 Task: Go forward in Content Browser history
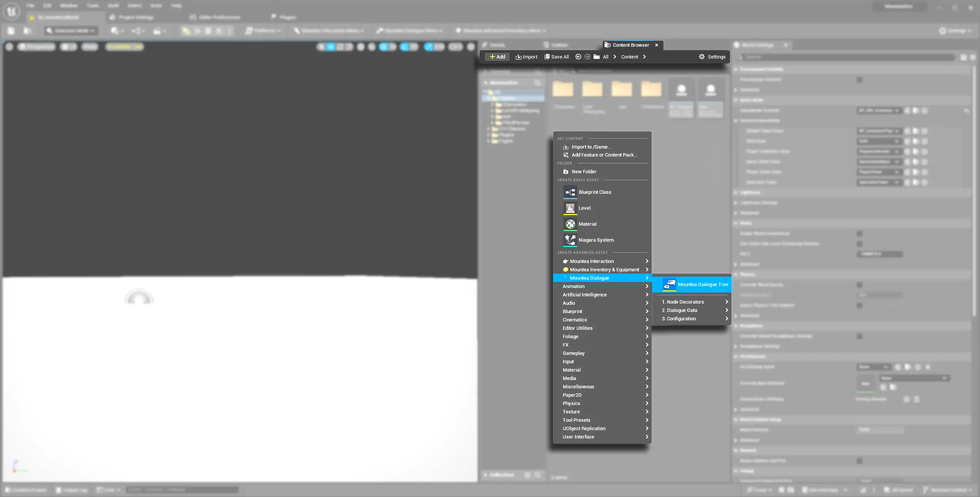coord(587,57)
